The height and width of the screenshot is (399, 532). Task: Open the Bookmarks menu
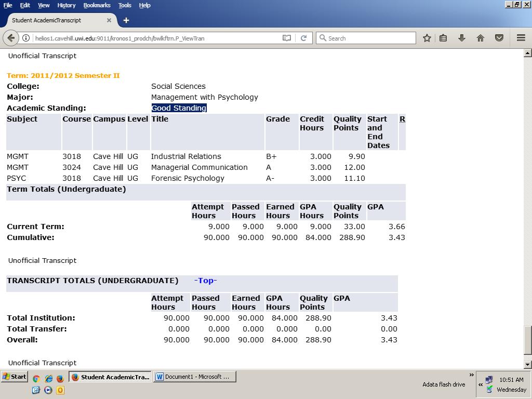pyautogui.click(x=97, y=5)
